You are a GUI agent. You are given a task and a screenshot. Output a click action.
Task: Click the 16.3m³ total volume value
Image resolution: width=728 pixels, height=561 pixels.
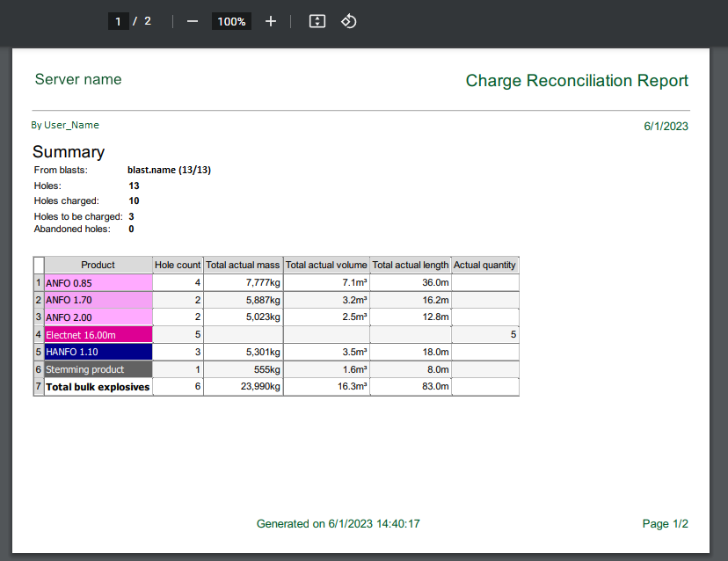[x=353, y=386]
